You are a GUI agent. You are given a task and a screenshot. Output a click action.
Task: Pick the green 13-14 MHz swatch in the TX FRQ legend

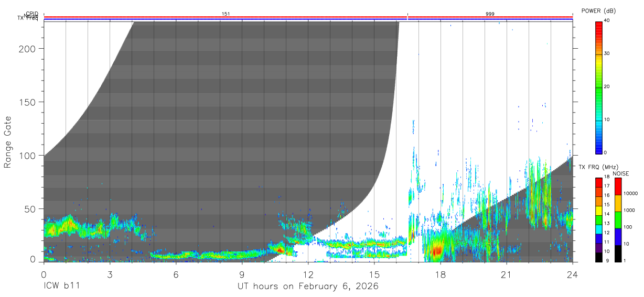tap(598, 219)
